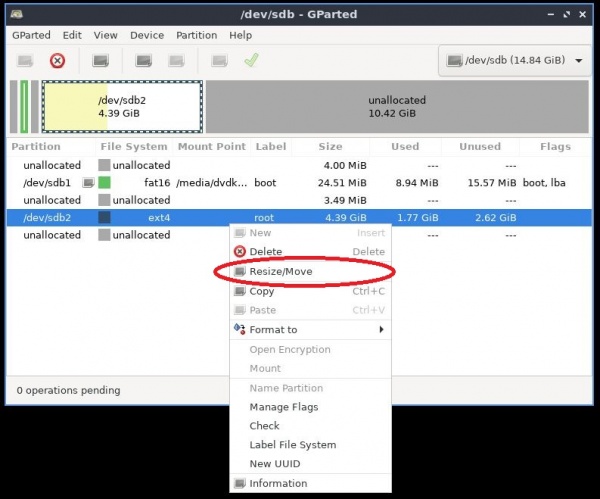Viewport: 600px width, 499px height.
Task: Click the Apply All Operations checkmark
Action: (251, 61)
